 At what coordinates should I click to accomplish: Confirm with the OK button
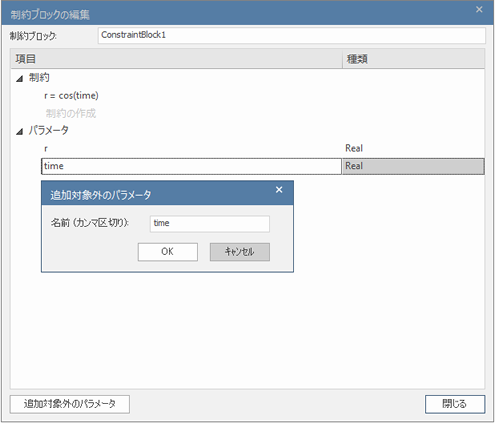[x=168, y=252]
